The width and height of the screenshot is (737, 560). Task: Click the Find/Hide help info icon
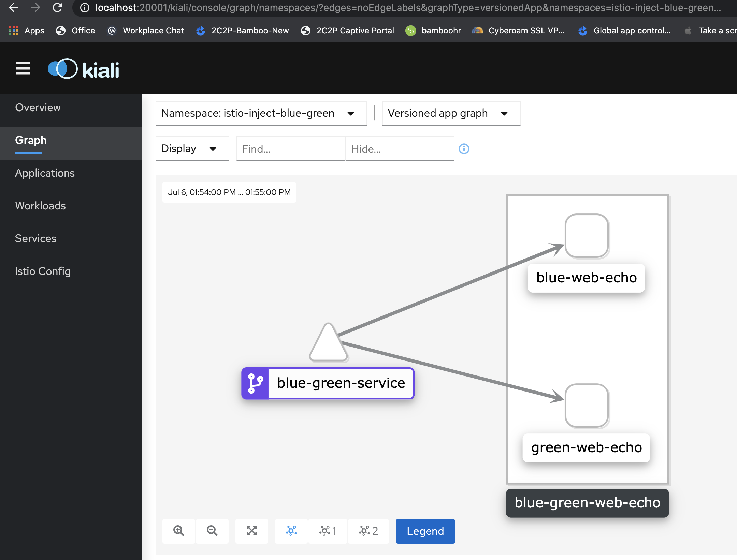click(464, 149)
